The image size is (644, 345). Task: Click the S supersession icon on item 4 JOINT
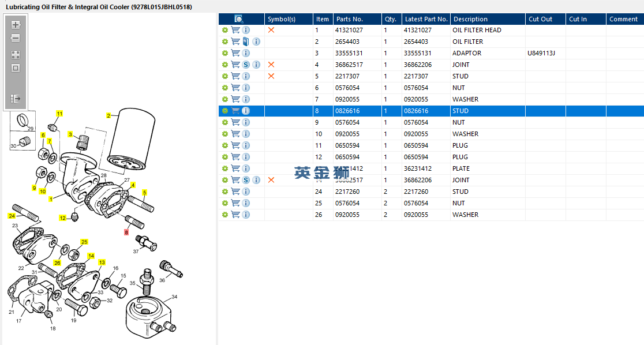[x=246, y=65]
